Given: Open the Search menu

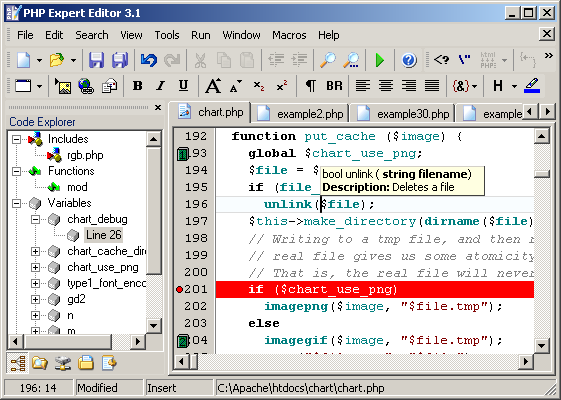Looking at the screenshot, I should tap(92, 35).
